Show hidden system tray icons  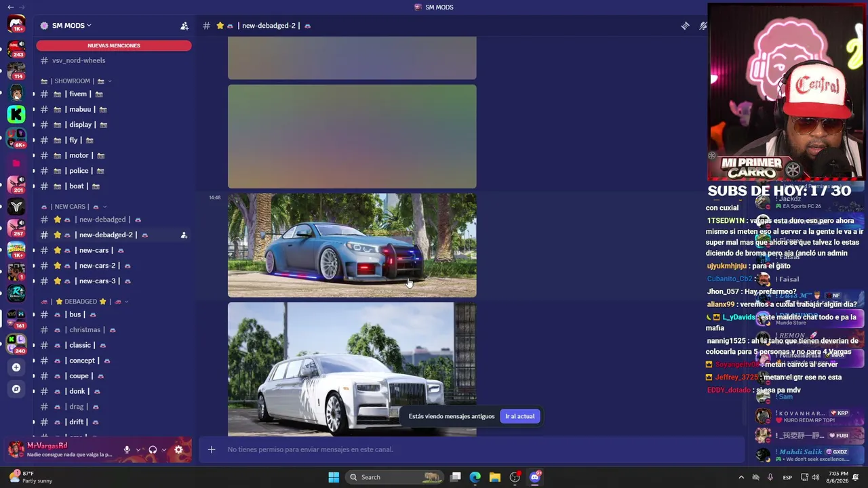741,477
